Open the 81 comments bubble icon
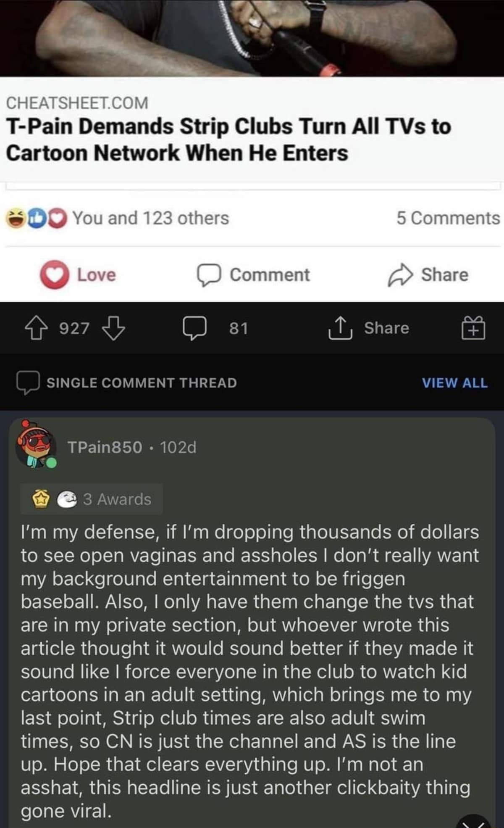Viewport: 504px width, 828px height. 195,329
